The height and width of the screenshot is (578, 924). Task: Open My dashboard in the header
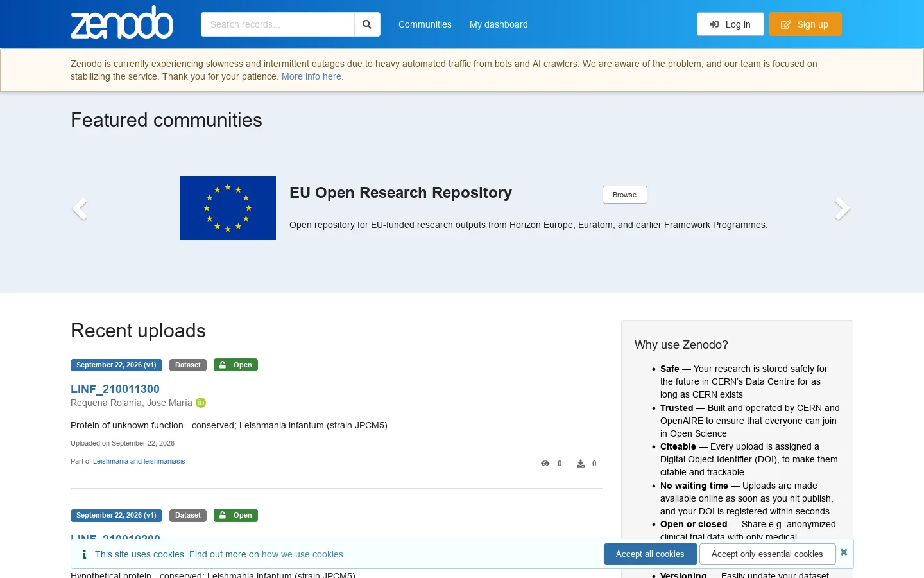(x=499, y=24)
